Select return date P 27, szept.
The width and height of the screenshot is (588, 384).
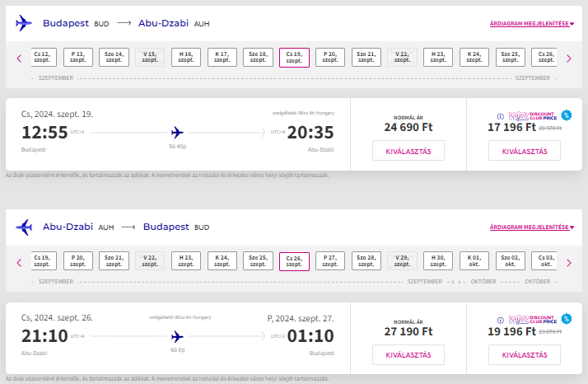click(330, 261)
